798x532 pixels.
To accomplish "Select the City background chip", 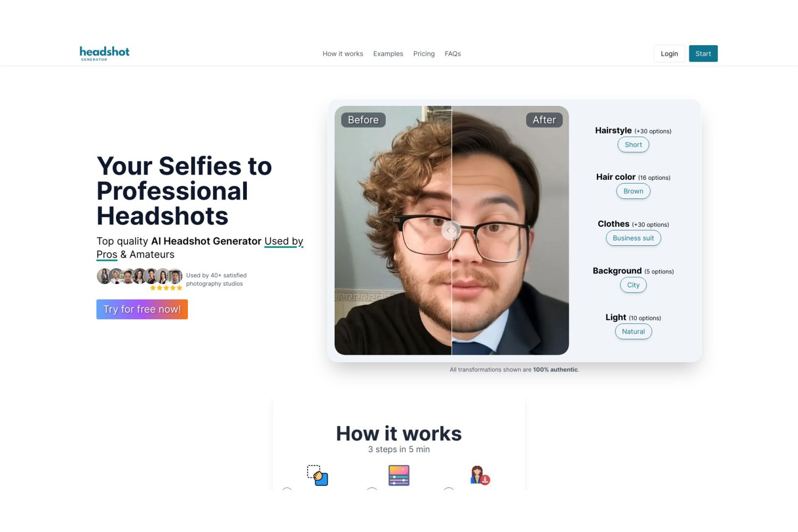I will pos(633,285).
